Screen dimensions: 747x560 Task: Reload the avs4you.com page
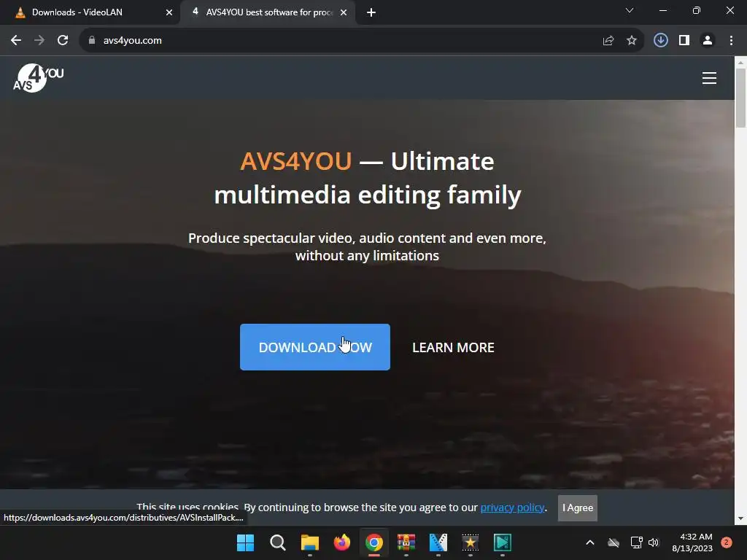63,41
